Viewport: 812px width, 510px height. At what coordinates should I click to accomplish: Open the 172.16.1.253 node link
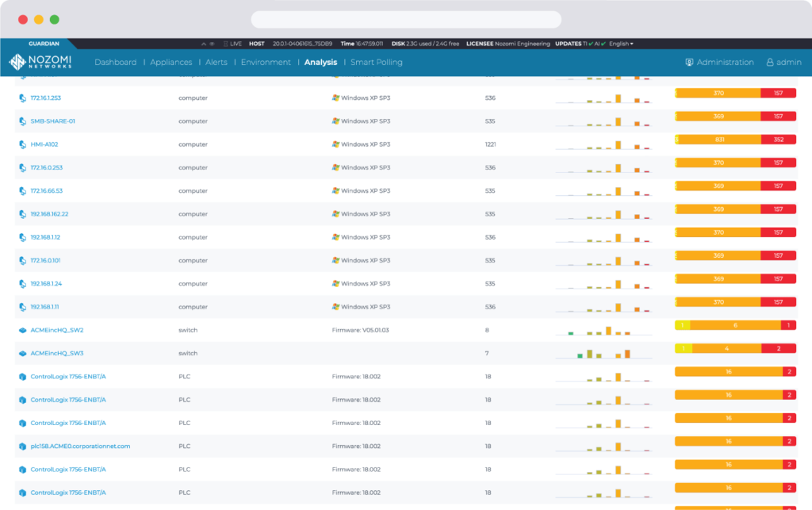45,98
